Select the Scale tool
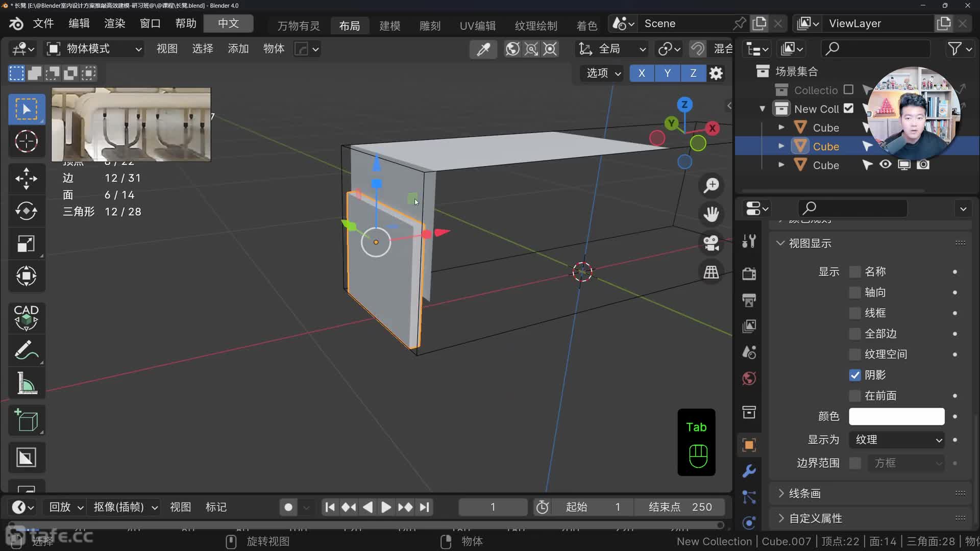Screen dimensions: 980x551 tap(26, 244)
